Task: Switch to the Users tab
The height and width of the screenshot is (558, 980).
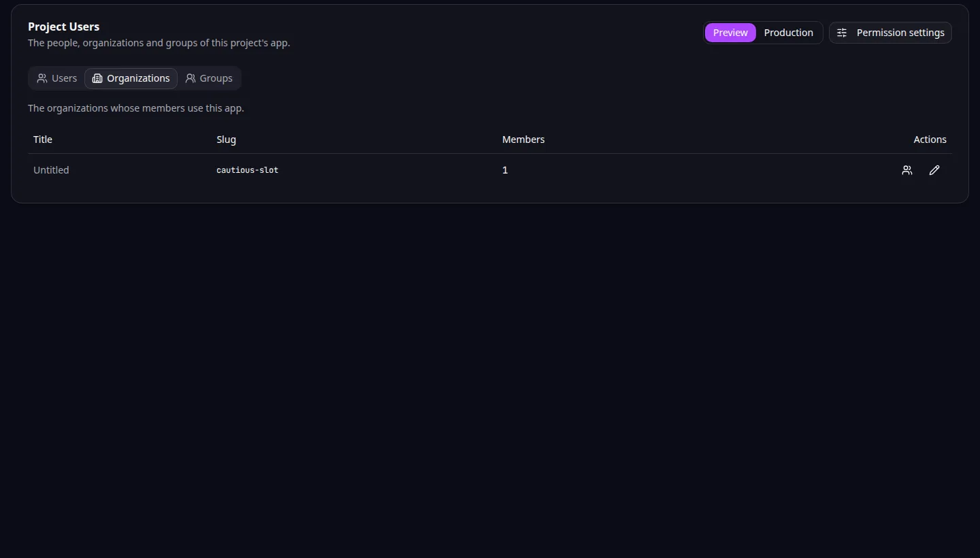Action: 57,78
